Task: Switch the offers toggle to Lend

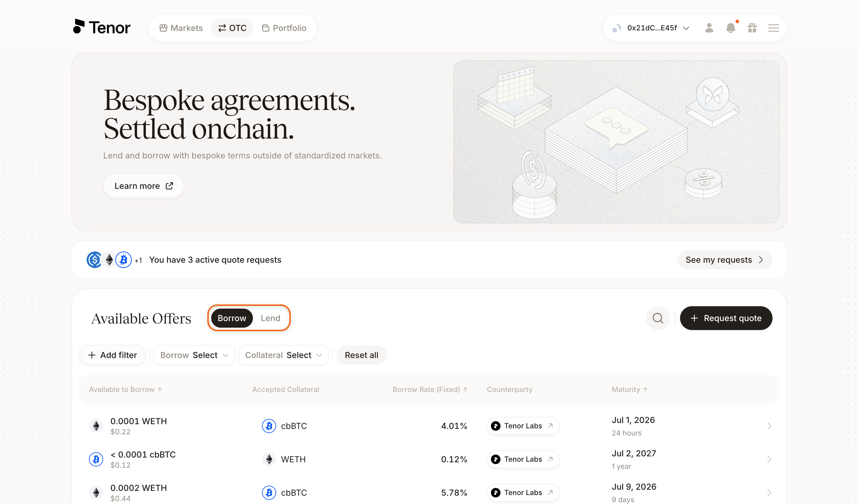Action: [271, 318]
